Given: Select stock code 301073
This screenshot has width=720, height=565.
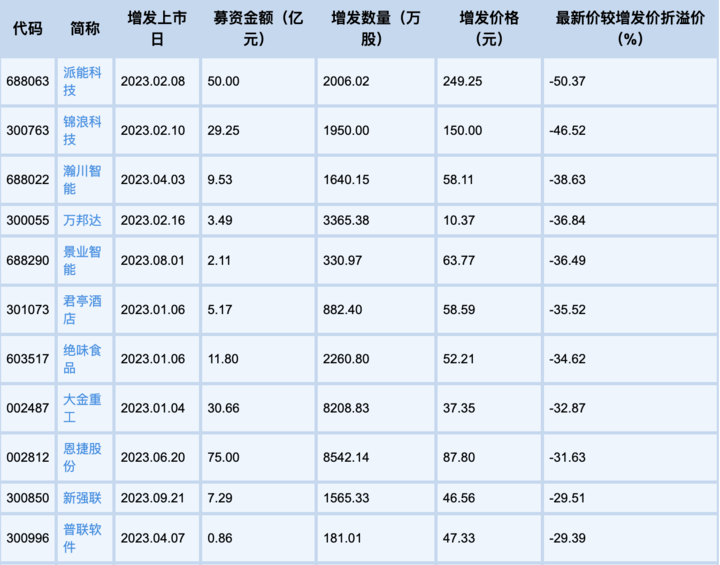Looking at the screenshot, I should 28,310.
